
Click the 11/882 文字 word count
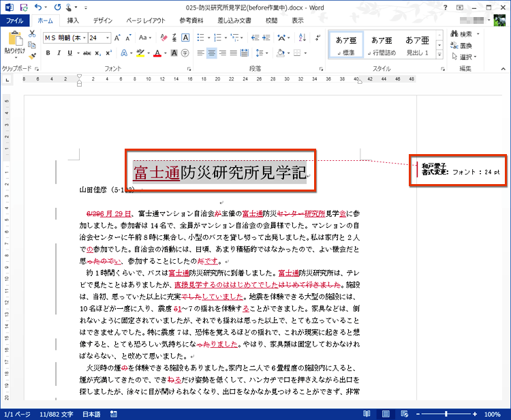[56, 414]
